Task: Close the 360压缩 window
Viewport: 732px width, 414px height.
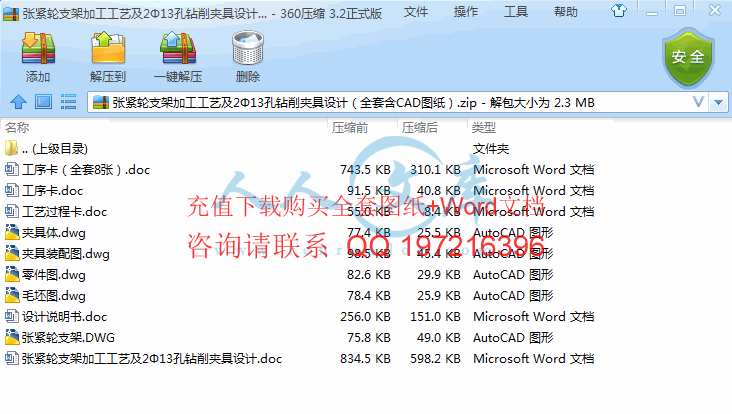Action: click(715, 10)
